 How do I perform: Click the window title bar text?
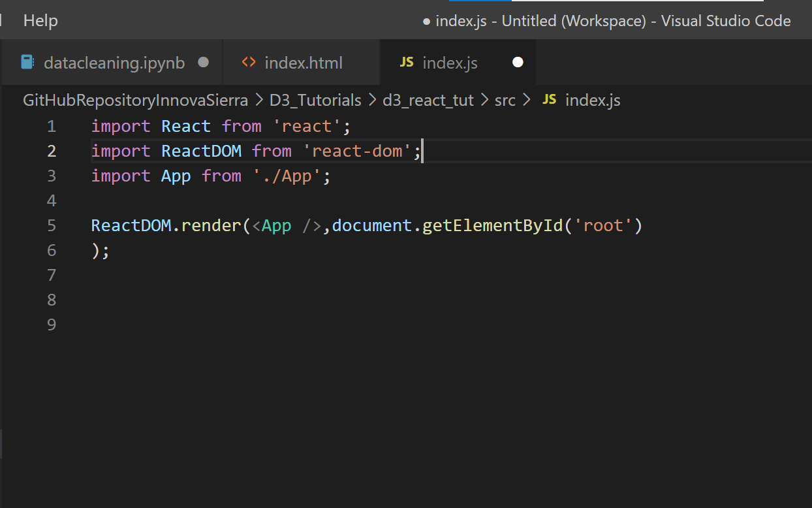pos(607,21)
